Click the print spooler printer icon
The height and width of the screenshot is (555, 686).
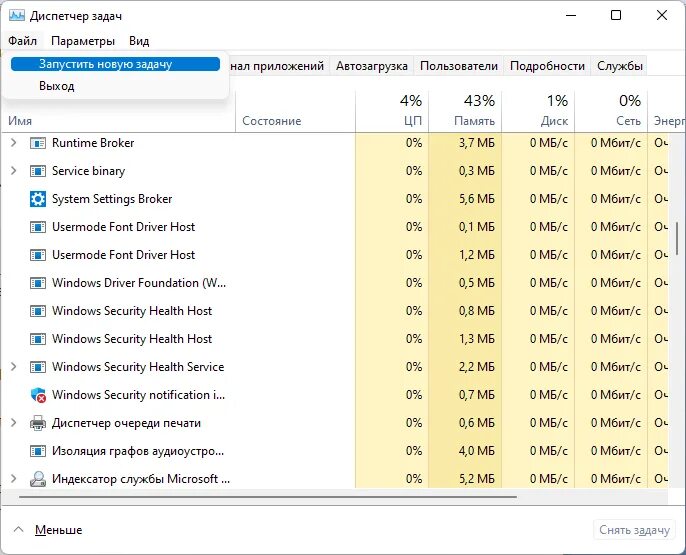coord(38,423)
